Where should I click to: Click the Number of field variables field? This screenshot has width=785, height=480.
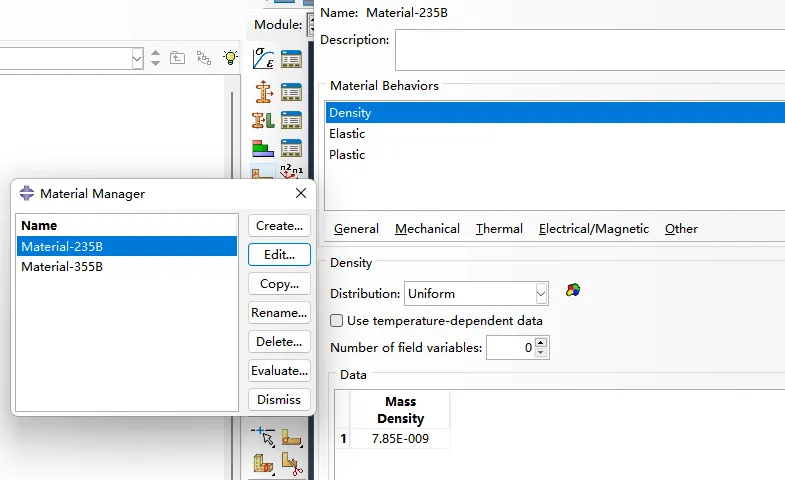pos(510,347)
